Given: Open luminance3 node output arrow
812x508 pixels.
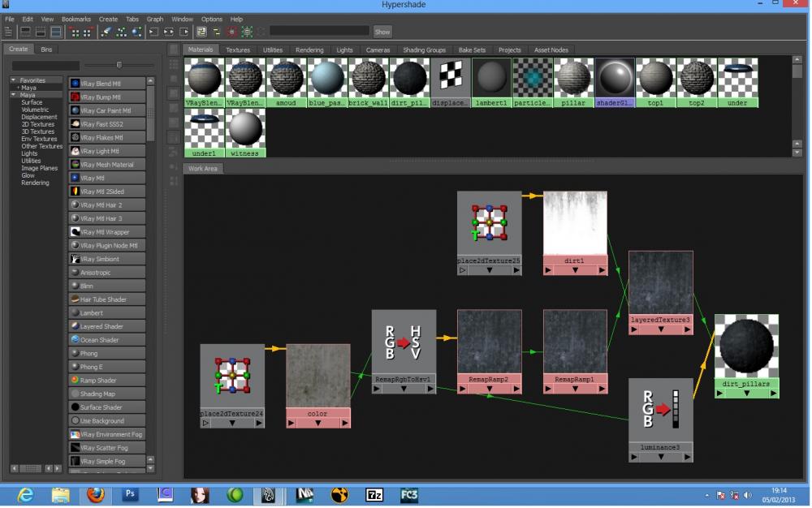Looking at the screenshot, I should pyautogui.click(x=687, y=458).
